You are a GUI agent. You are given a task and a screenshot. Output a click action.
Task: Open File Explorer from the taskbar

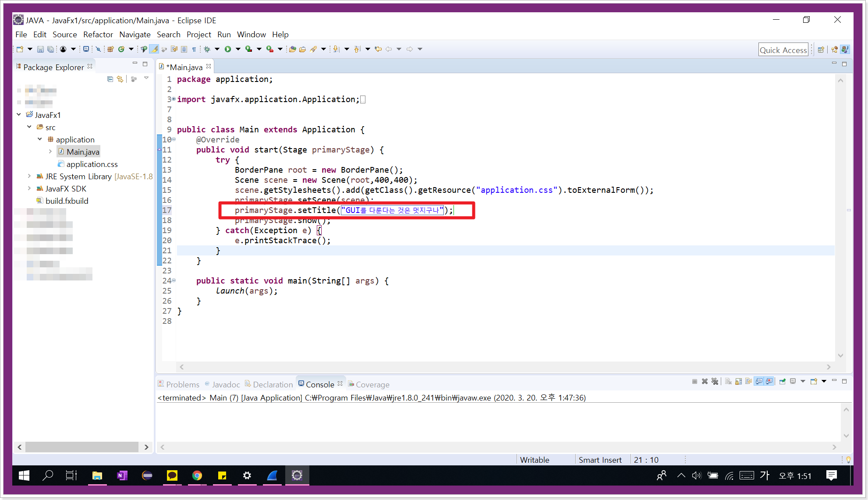[x=97, y=475]
